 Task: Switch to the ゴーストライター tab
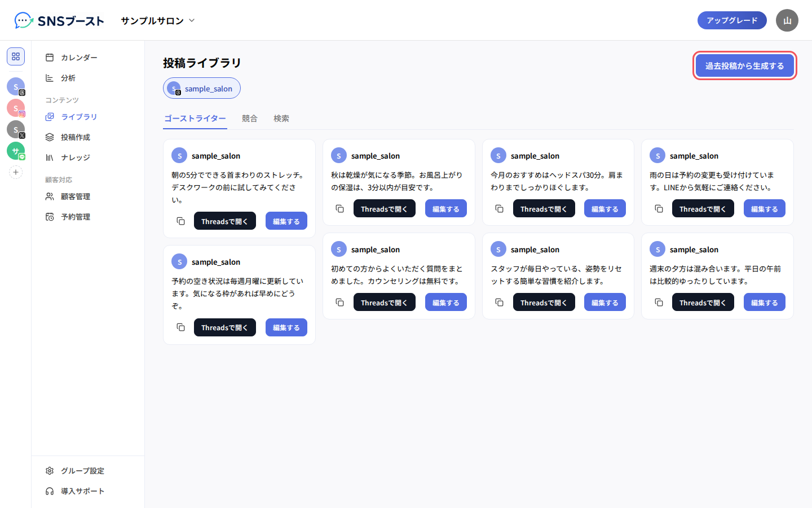coord(195,119)
